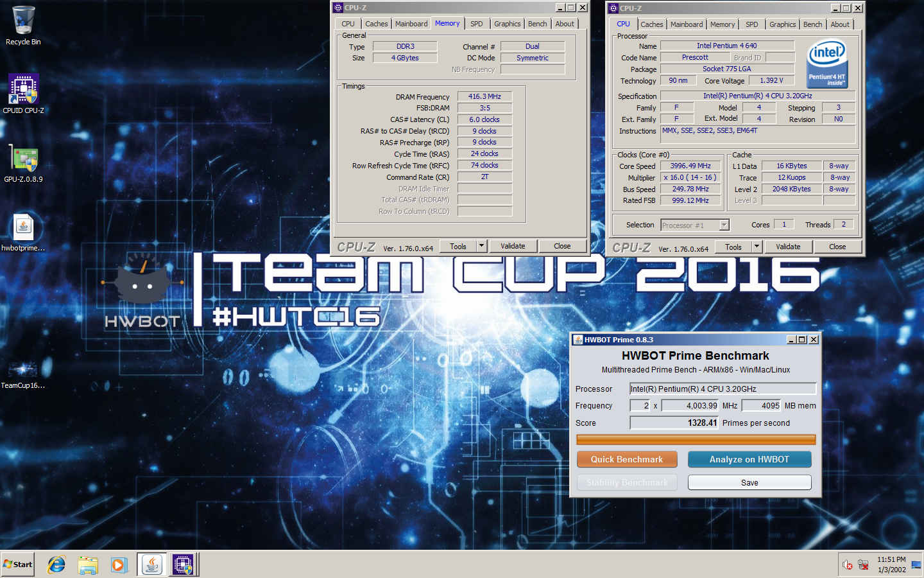Viewport: 924px width, 578px height.
Task: Select Bench tab in processor CPU-Z window
Action: [x=813, y=24]
